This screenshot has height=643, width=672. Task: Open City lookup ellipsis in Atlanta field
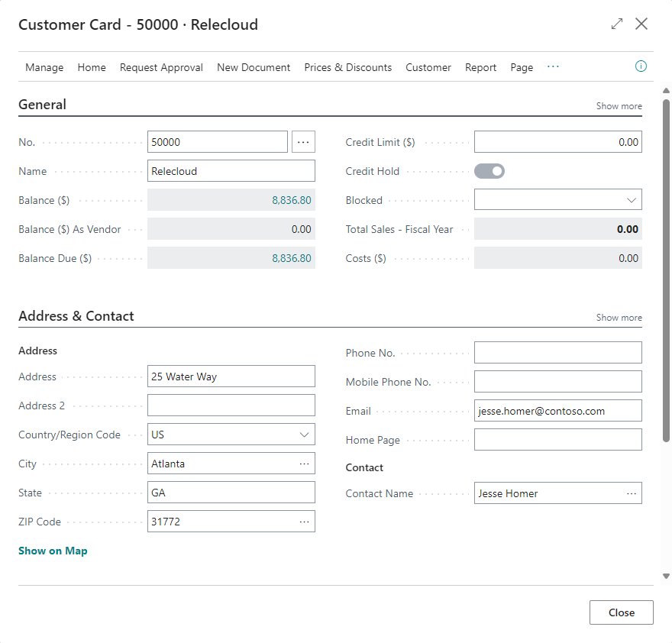(x=304, y=464)
